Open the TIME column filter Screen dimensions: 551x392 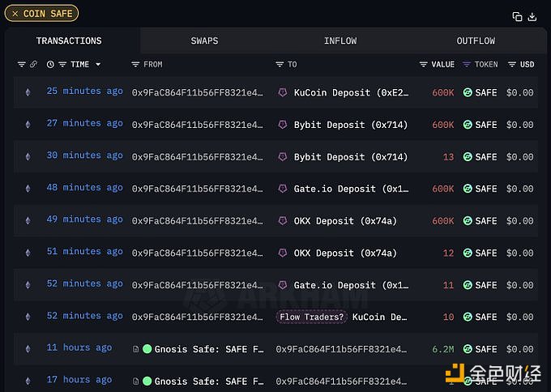point(62,64)
